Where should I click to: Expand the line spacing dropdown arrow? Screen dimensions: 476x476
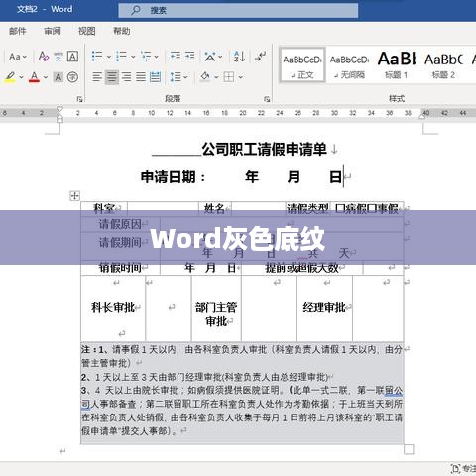[x=185, y=77]
